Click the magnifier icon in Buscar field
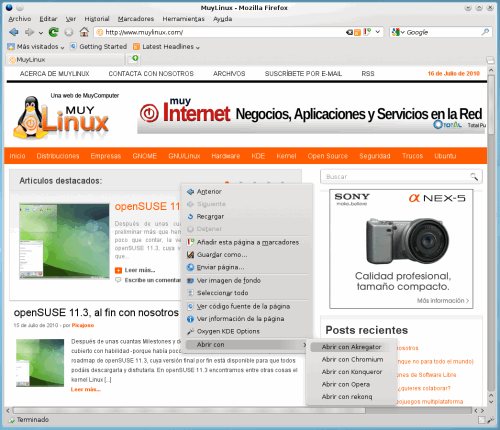The height and width of the screenshot is (430, 500). pos(474,176)
